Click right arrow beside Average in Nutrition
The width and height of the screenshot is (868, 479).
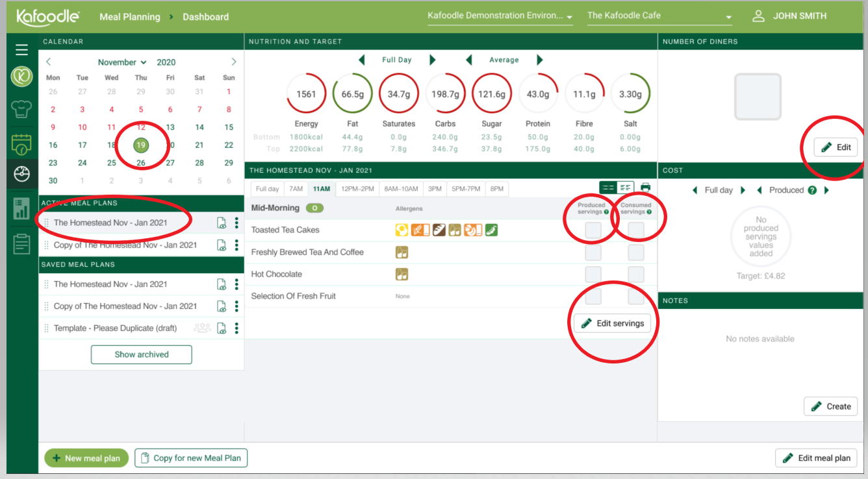tap(539, 60)
